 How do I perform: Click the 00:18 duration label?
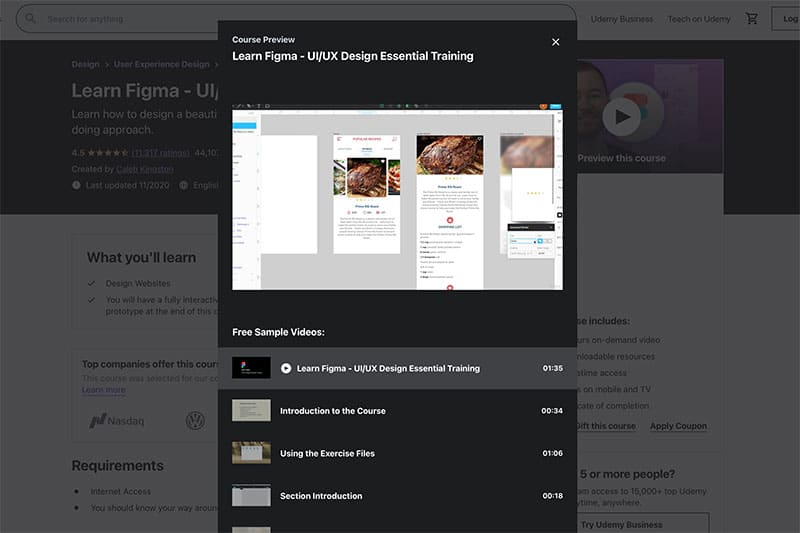click(x=553, y=496)
